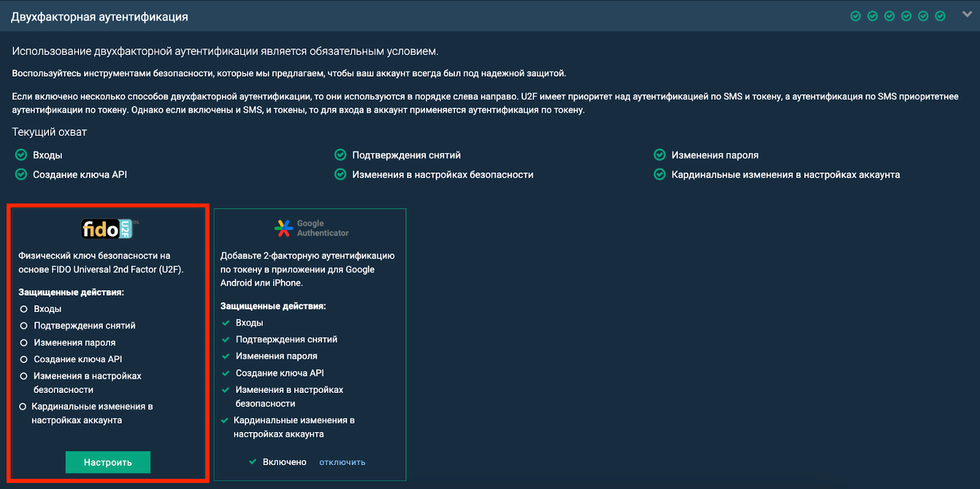
Task: Click the Создание ключа API coverage text
Action: (80, 174)
